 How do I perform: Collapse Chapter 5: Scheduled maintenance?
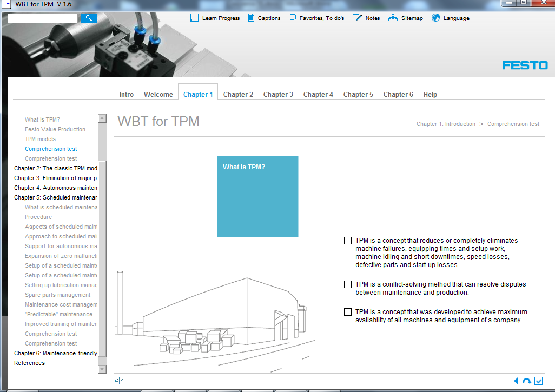coord(55,197)
